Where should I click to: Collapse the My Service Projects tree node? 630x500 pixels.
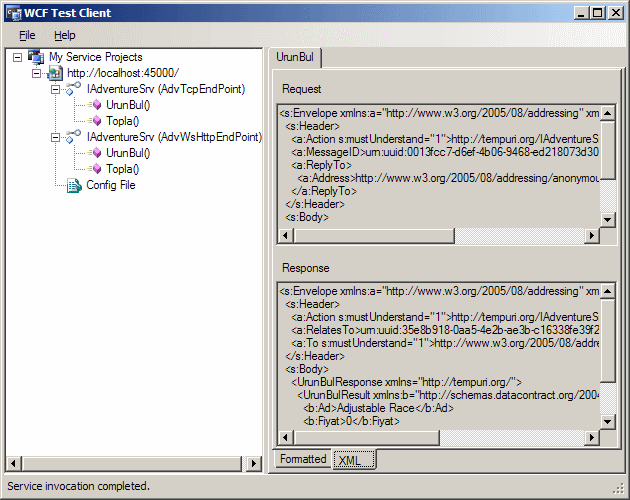[x=19, y=57]
